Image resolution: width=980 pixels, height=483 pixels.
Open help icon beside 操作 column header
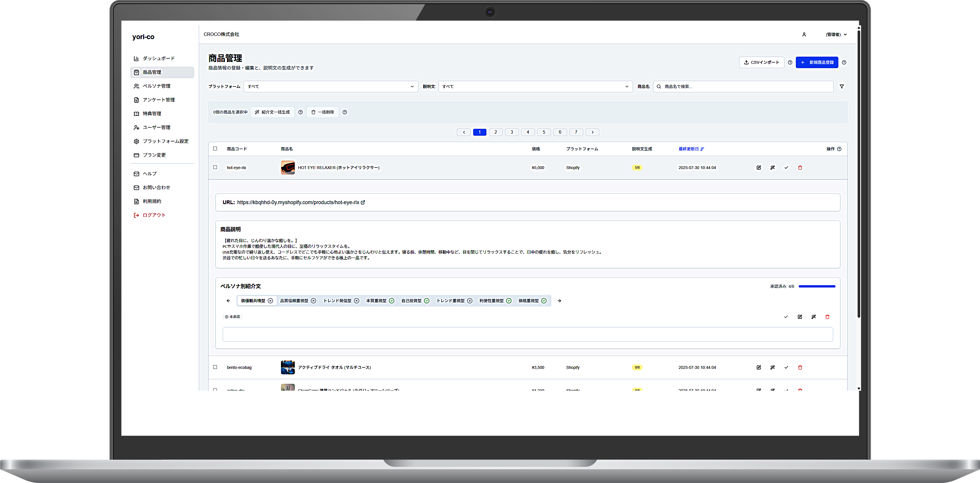coord(839,149)
